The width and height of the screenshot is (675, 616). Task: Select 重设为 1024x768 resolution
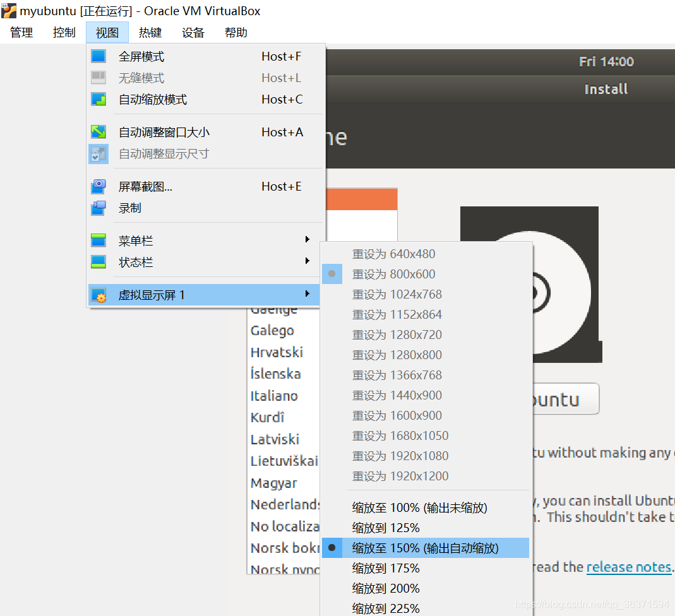tap(426, 294)
